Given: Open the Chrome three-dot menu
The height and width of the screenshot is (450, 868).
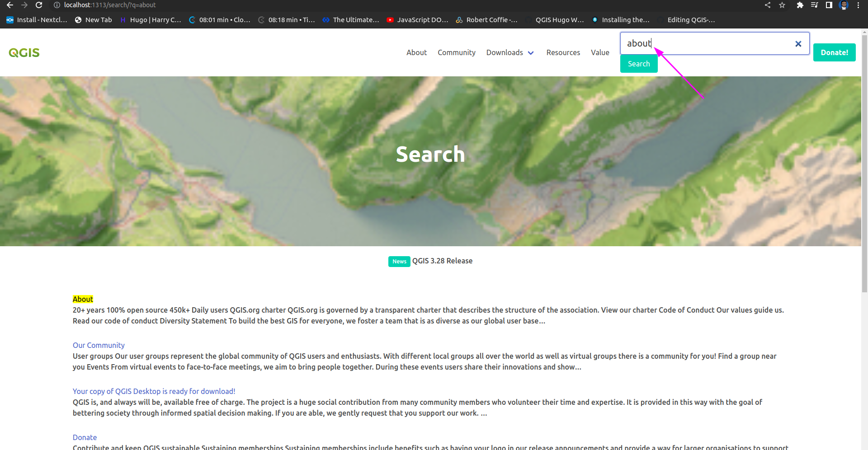Looking at the screenshot, I should (x=859, y=5).
